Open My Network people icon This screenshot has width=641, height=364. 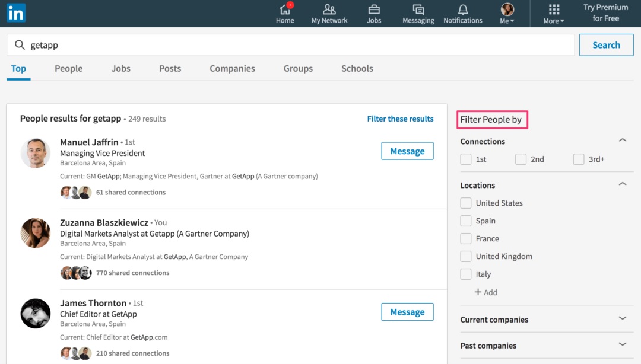[x=329, y=9]
